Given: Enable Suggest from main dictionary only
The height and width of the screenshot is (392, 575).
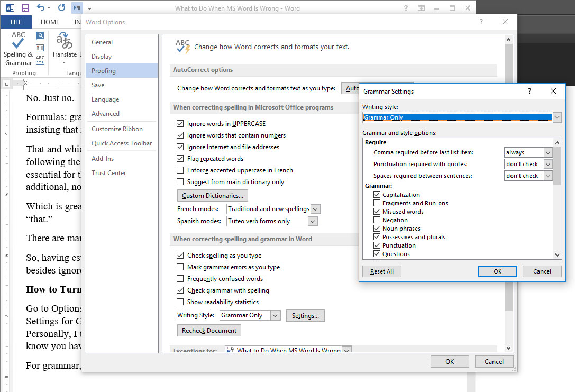Looking at the screenshot, I should [180, 182].
